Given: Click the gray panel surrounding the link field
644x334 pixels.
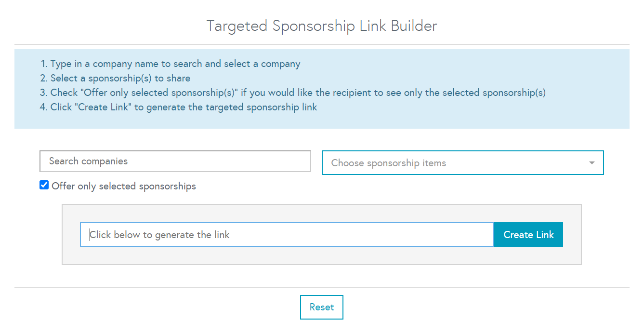Looking at the screenshot, I should 322,256.
